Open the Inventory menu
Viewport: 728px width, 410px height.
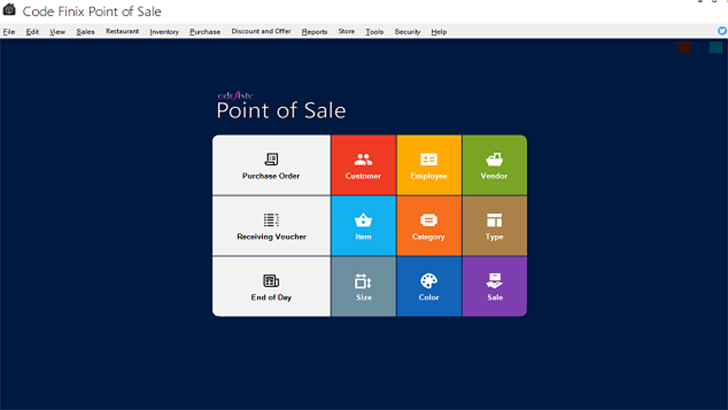(x=164, y=32)
